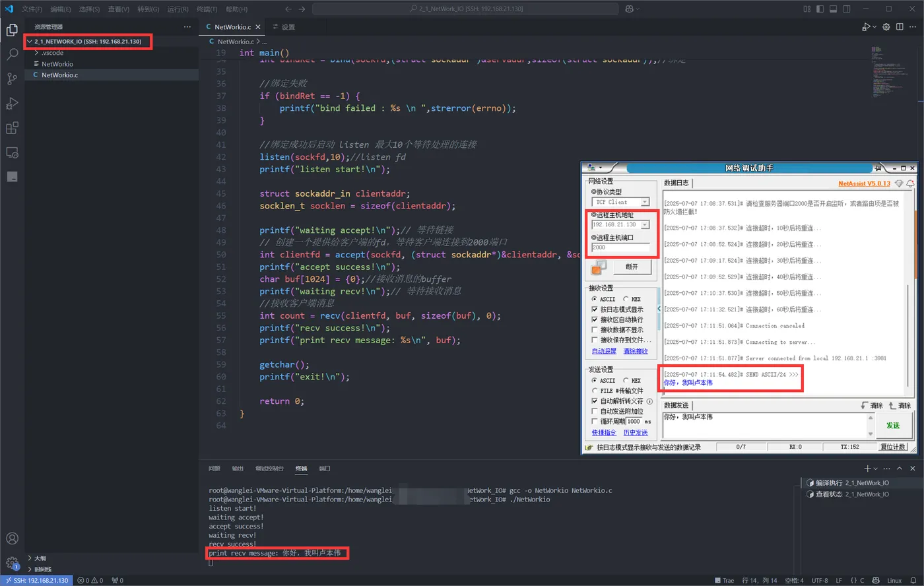Run or debug the C file
Image resolution: width=924 pixels, height=586 pixels.
[866, 26]
